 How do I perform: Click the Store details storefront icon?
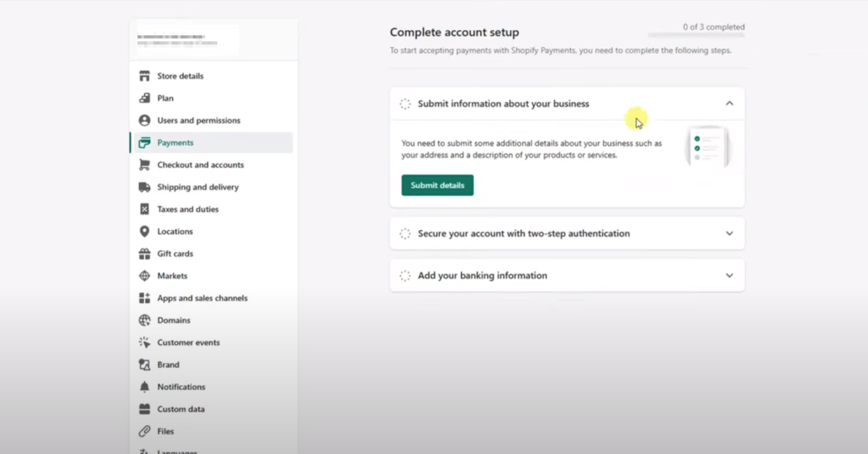click(144, 76)
